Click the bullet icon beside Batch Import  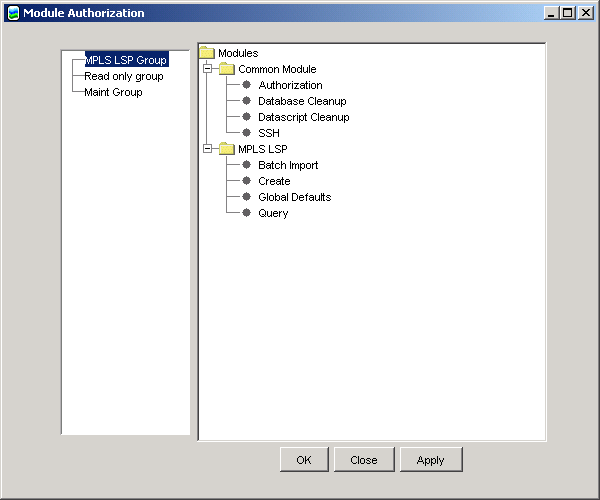[x=246, y=164]
